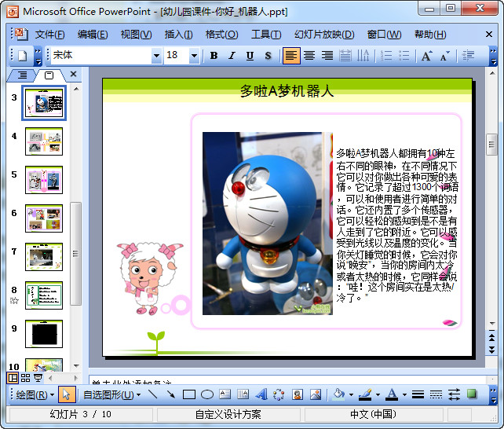Start slide show from current slide
This screenshot has height=429, width=504.
point(38,378)
